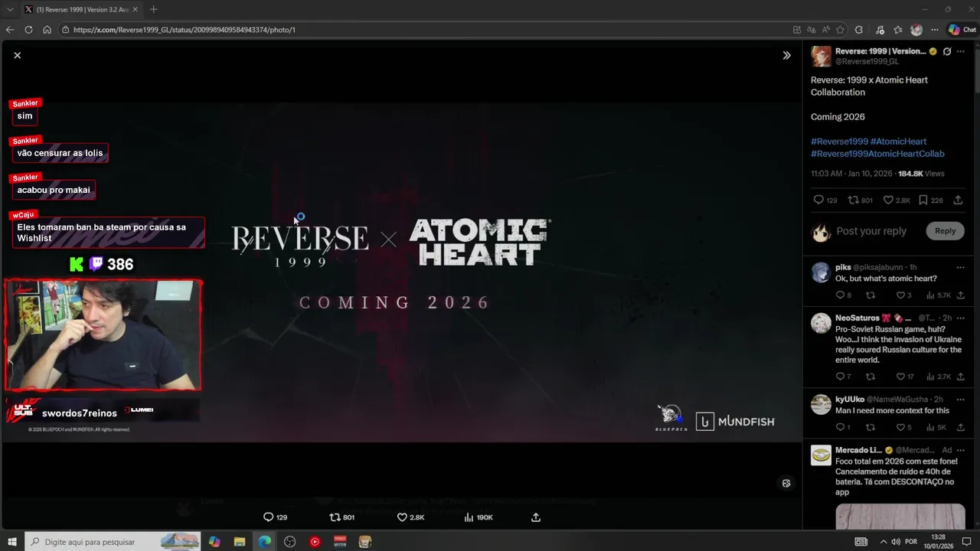
Task: Open browser settings and more menu
Action: (935, 30)
